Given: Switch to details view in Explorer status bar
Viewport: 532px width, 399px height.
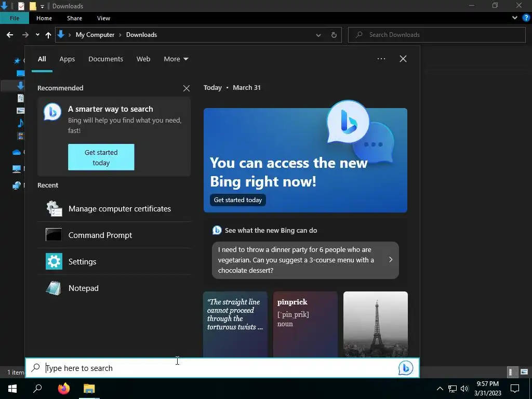Looking at the screenshot, I should [513, 372].
